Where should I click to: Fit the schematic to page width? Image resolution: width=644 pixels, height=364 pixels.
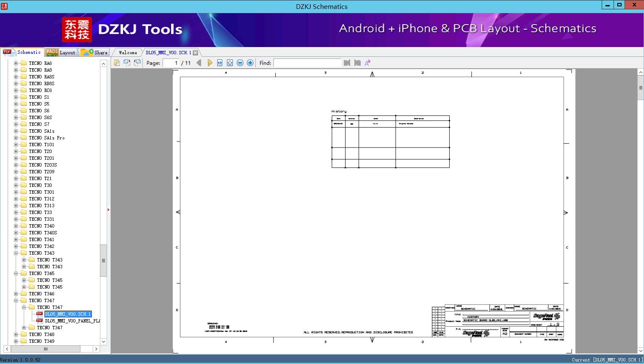[x=220, y=63]
